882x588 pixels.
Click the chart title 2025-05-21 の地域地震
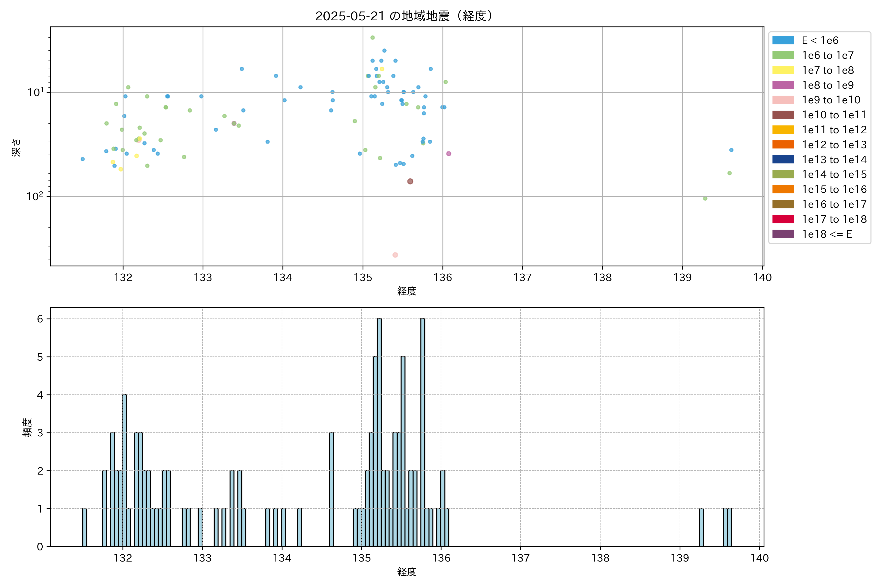pos(404,16)
